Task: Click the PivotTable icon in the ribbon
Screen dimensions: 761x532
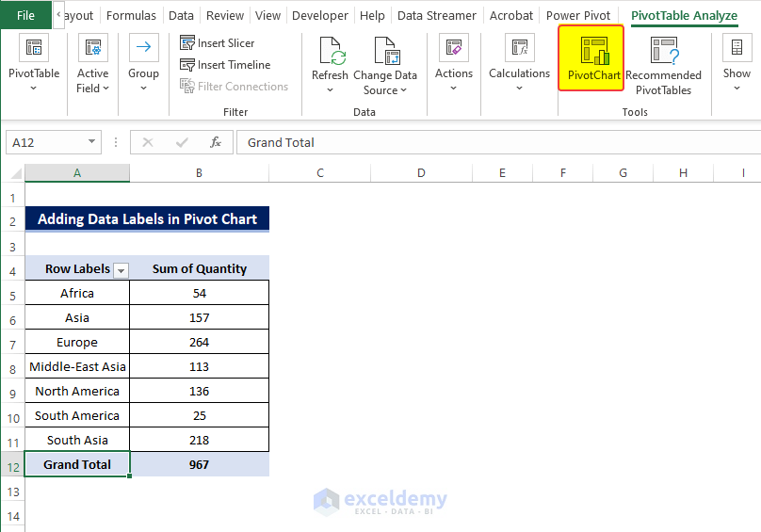Action: coord(34,48)
